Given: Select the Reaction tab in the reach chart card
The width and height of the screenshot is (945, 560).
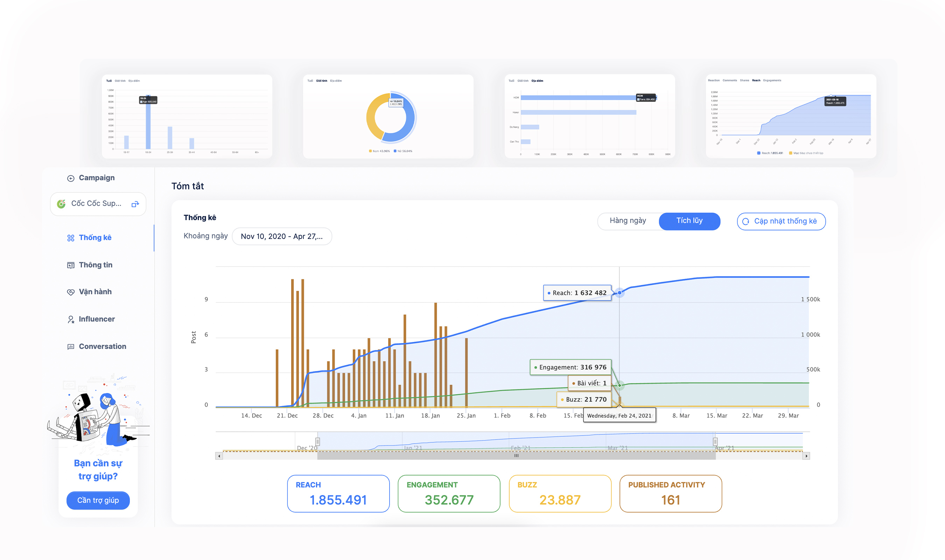Looking at the screenshot, I should coord(714,80).
